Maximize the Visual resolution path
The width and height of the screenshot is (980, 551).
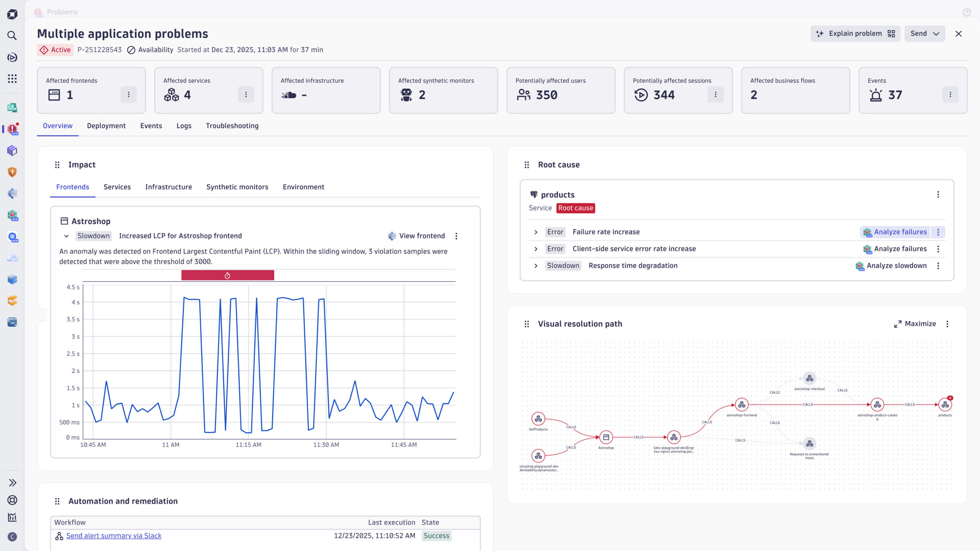915,324
